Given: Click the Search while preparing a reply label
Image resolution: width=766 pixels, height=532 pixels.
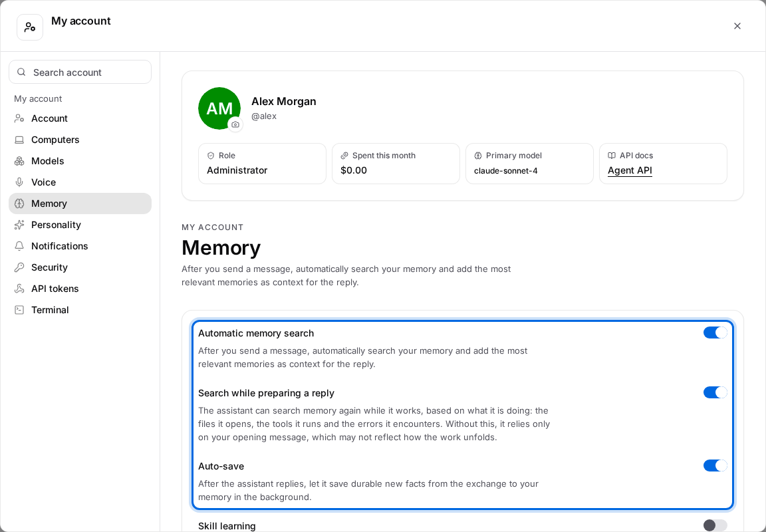Looking at the screenshot, I should [266, 393].
